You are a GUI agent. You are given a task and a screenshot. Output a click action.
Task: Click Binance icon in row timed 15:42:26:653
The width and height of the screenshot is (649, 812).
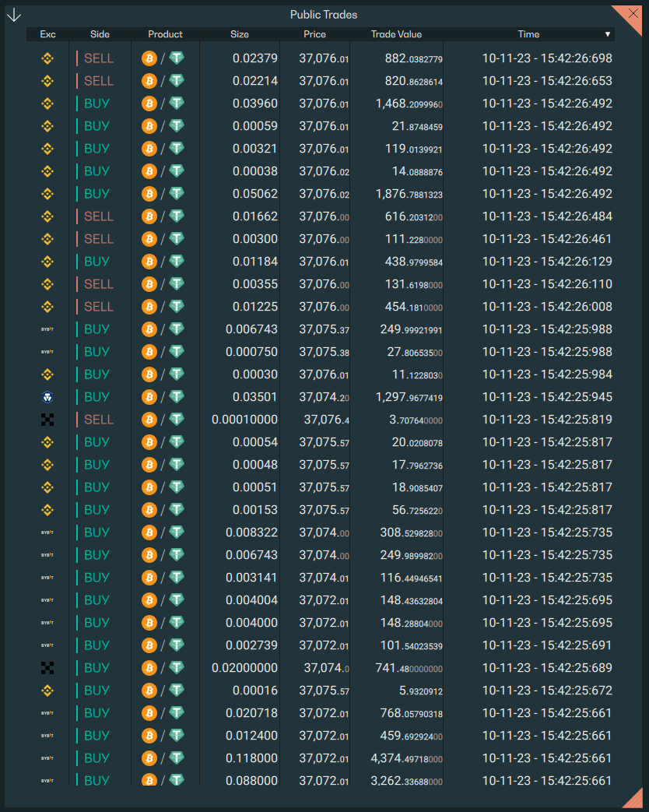(x=47, y=81)
